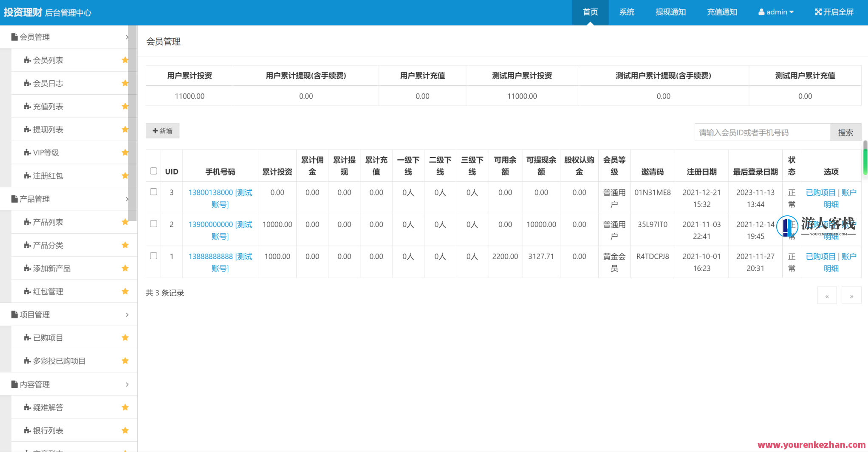
Task: Click the fullscreen icon labeled 开启全屏
Action: [x=818, y=12]
